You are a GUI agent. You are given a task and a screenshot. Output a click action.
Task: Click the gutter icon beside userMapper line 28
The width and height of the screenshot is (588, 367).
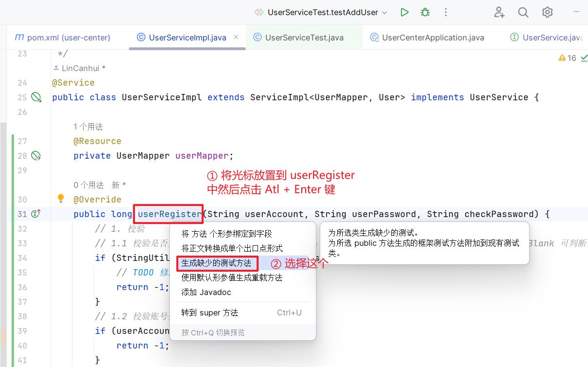36,156
